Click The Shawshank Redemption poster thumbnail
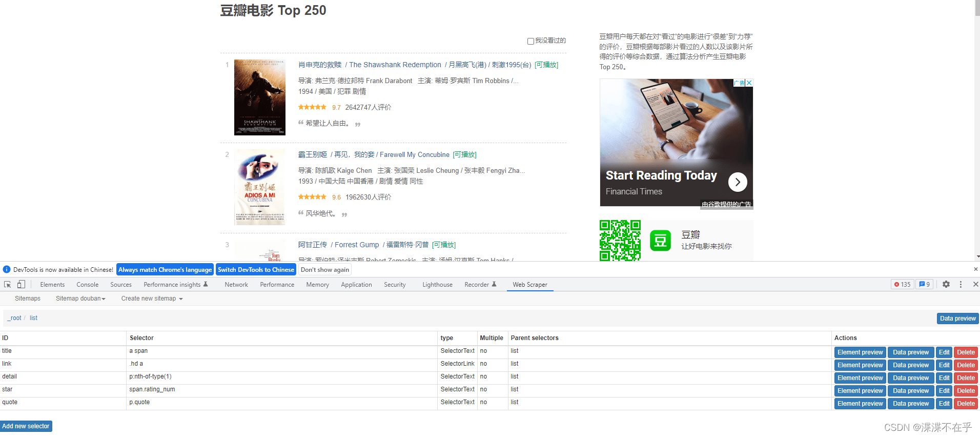Viewport: 980px width, 437px height. click(260, 97)
